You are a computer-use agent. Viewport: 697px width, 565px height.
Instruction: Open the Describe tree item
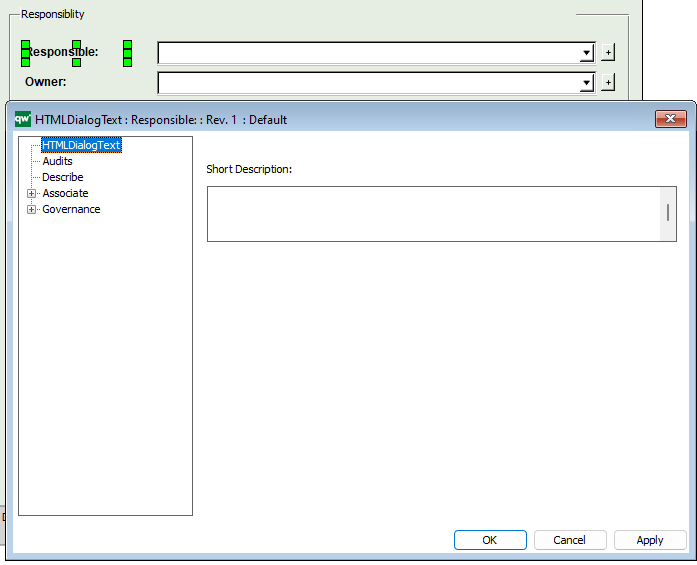click(x=62, y=177)
